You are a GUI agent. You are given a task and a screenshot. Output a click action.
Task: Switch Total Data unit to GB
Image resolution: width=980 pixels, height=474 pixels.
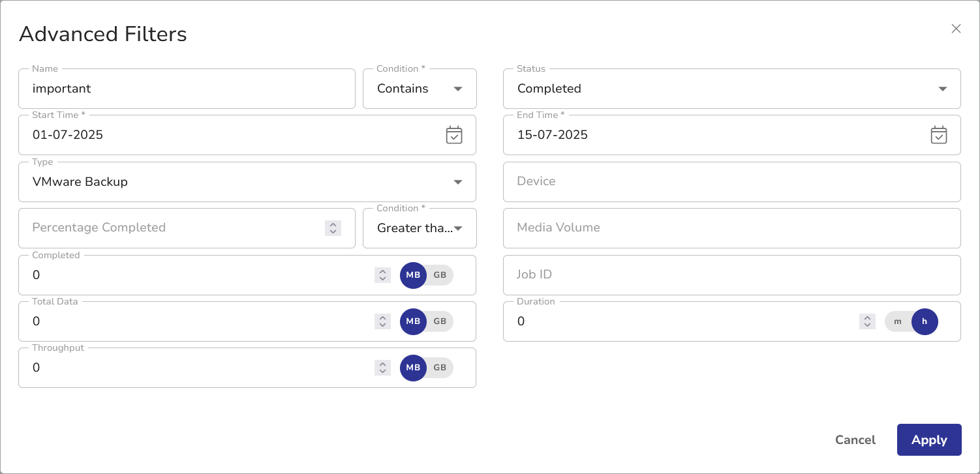click(x=440, y=321)
